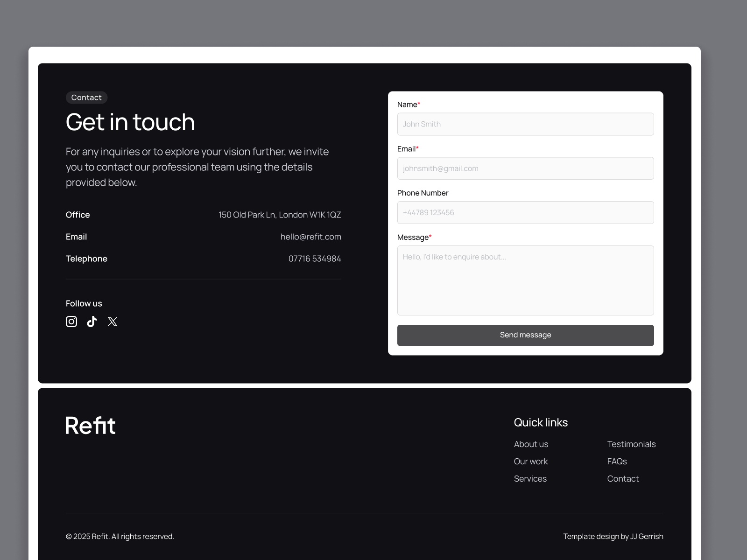Open the X (Twitter) profile icon
Viewport: 747px width, 560px height.
coord(112,322)
